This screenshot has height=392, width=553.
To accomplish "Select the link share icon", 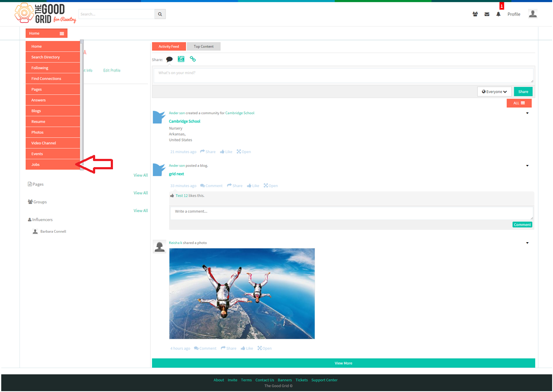I will point(192,59).
